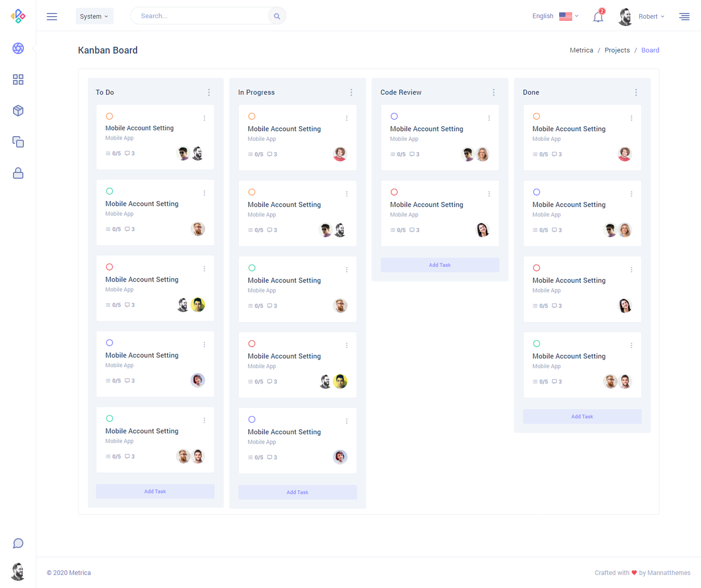Open the right panel lines icon

pos(684,17)
